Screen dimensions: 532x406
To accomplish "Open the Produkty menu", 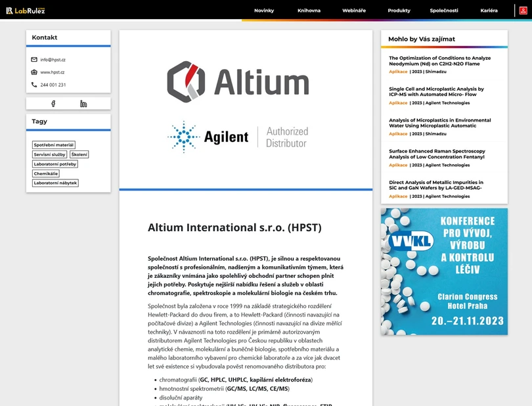I will pos(399,10).
